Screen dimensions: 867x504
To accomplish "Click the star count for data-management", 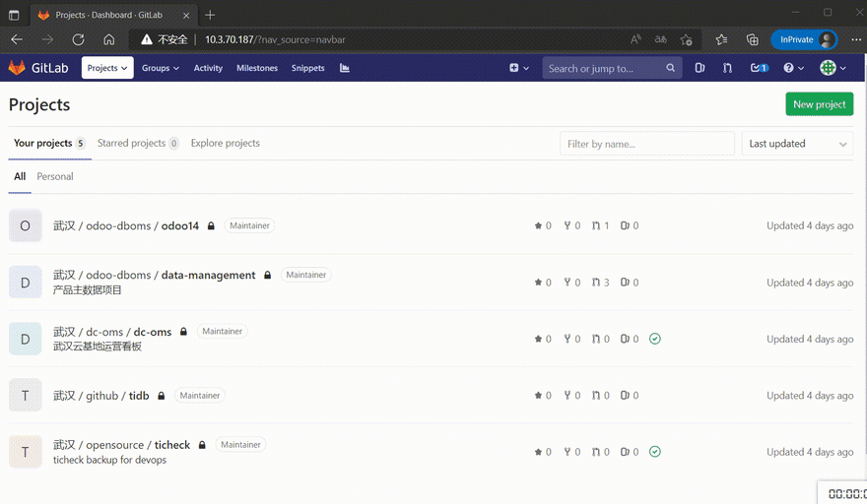I will pos(543,283).
